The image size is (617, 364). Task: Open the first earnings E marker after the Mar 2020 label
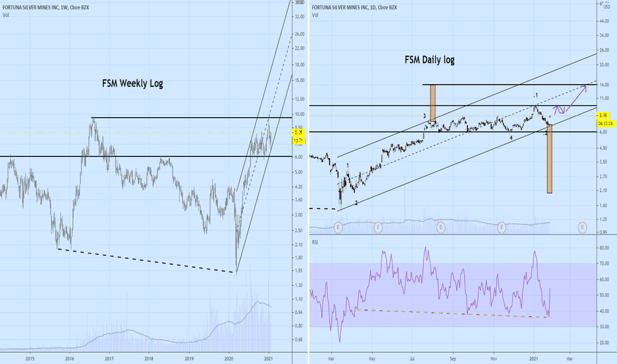(338, 227)
